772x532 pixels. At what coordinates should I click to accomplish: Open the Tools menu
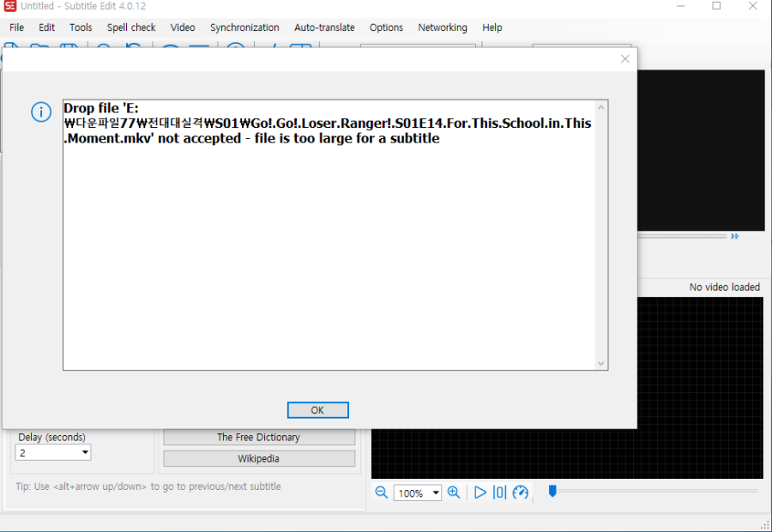click(81, 27)
